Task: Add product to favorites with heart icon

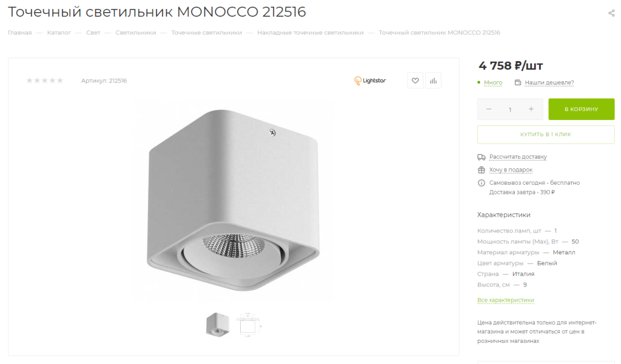Action: point(415,81)
